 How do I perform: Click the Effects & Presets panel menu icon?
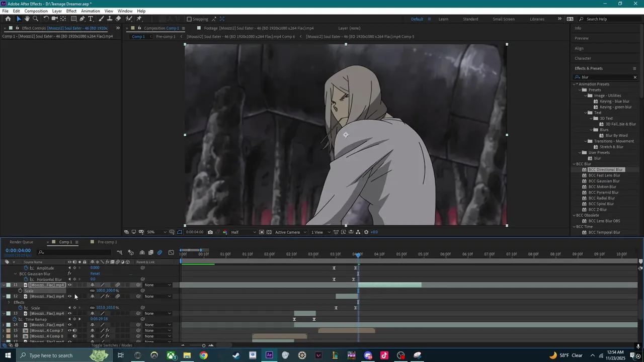[x=634, y=68]
